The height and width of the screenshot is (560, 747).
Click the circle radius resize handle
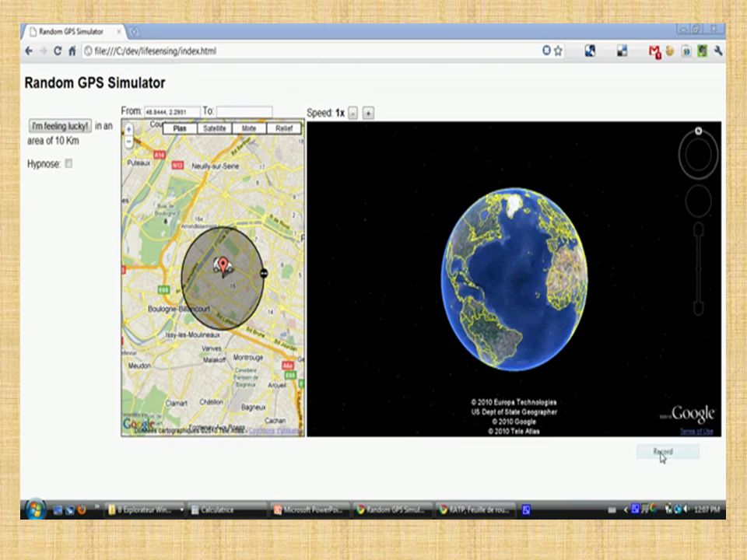click(x=264, y=273)
